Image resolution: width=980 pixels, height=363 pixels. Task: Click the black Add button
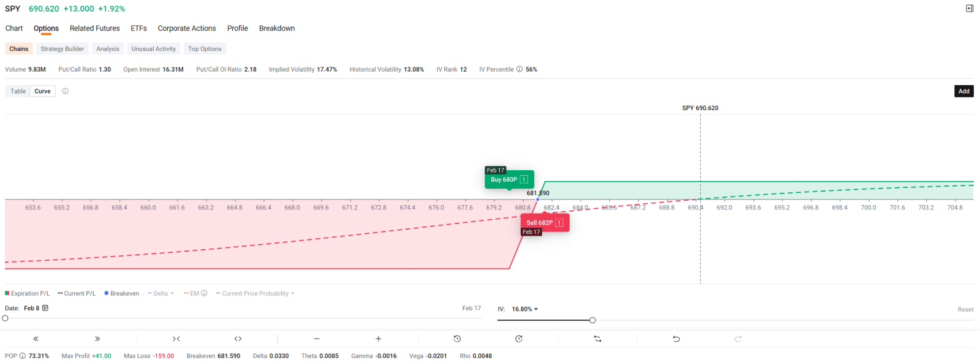click(x=964, y=91)
